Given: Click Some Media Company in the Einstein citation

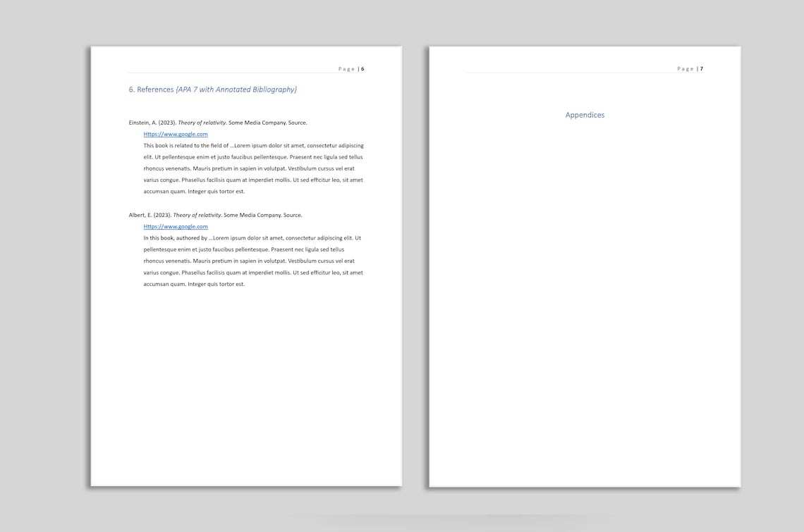Looking at the screenshot, I should point(255,122).
